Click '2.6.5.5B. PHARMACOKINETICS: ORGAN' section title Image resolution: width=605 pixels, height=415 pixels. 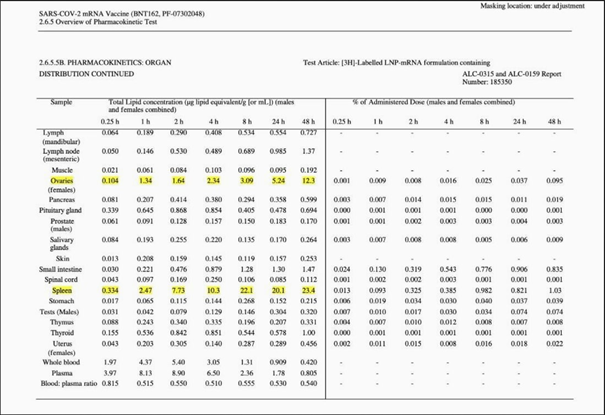[x=105, y=62]
